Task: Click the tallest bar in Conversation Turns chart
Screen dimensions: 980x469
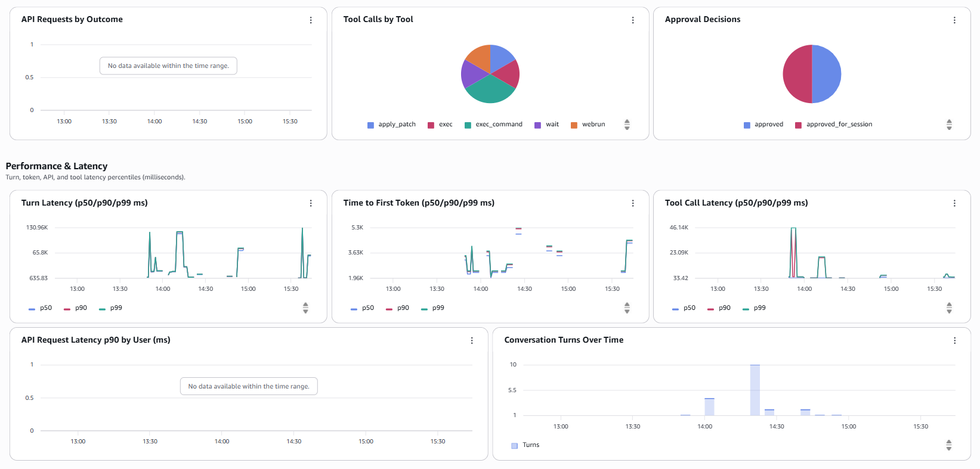Action: pyautogui.click(x=755, y=390)
